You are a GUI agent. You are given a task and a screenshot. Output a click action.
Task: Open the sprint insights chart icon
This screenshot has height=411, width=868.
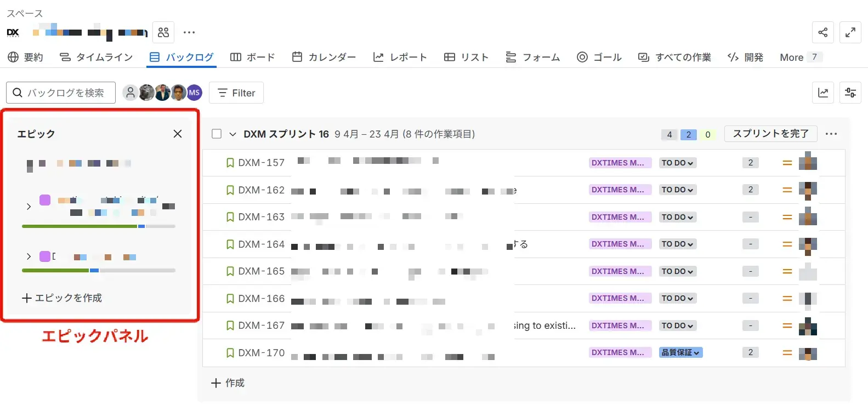[x=822, y=93]
